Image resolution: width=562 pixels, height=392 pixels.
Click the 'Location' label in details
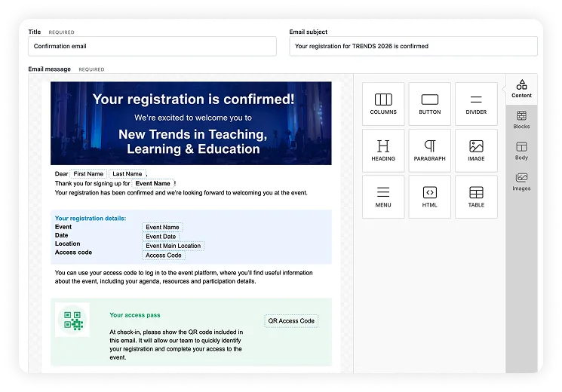[x=67, y=243]
